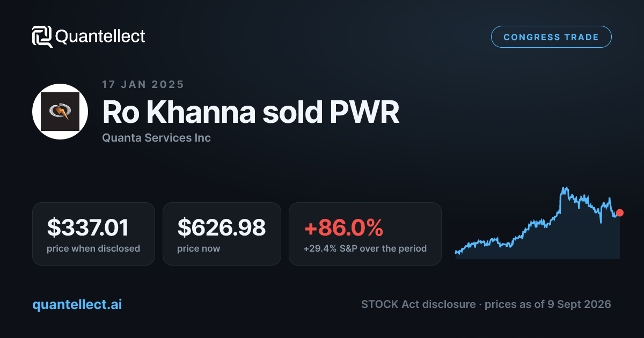Click the lightning bolt in company logo
The width and height of the screenshot is (644, 338).
tap(60, 112)
